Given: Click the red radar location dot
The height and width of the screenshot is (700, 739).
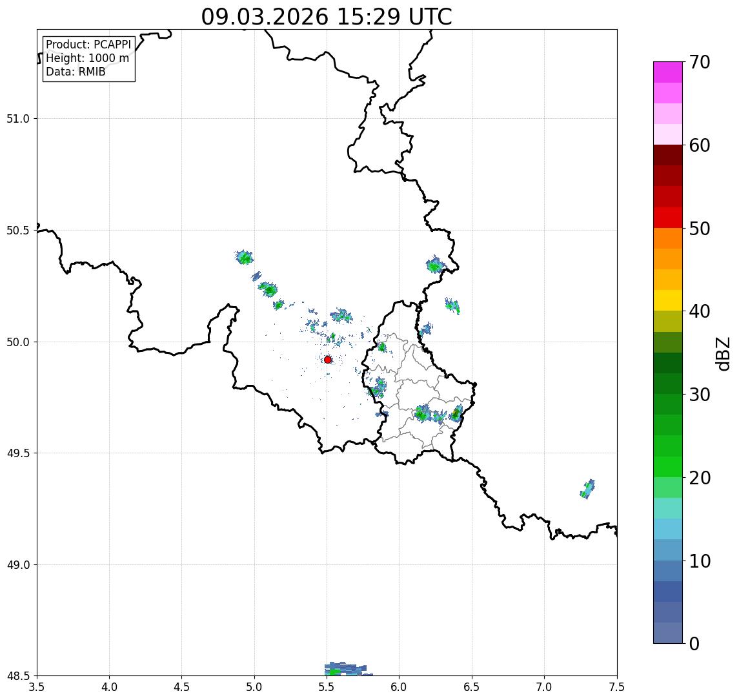Looking at the screenshot, I should point(328,360).
